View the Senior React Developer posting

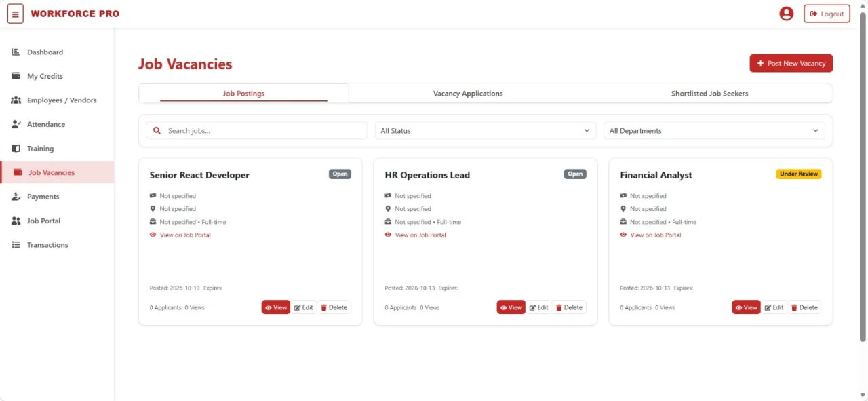tap(276, 307)
